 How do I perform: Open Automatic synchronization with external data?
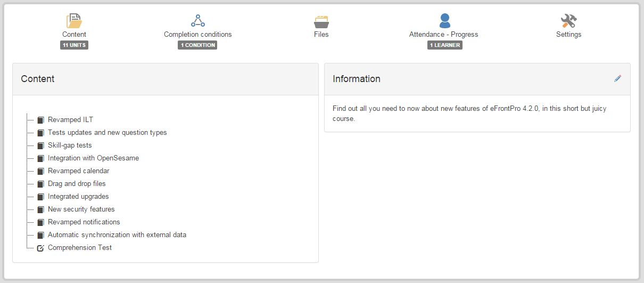tap(117, 235)
